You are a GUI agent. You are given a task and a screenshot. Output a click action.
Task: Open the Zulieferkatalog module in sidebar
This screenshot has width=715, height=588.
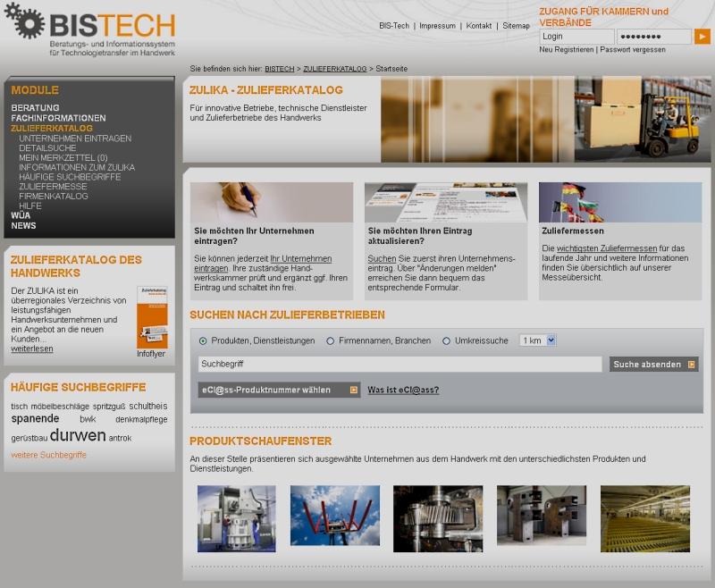[52, 129]
